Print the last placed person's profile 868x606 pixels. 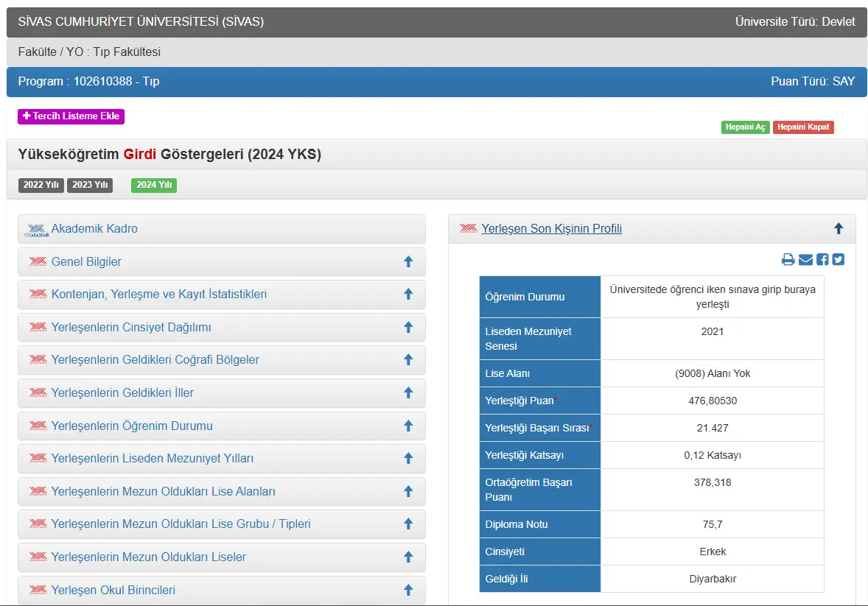(788, 259)
